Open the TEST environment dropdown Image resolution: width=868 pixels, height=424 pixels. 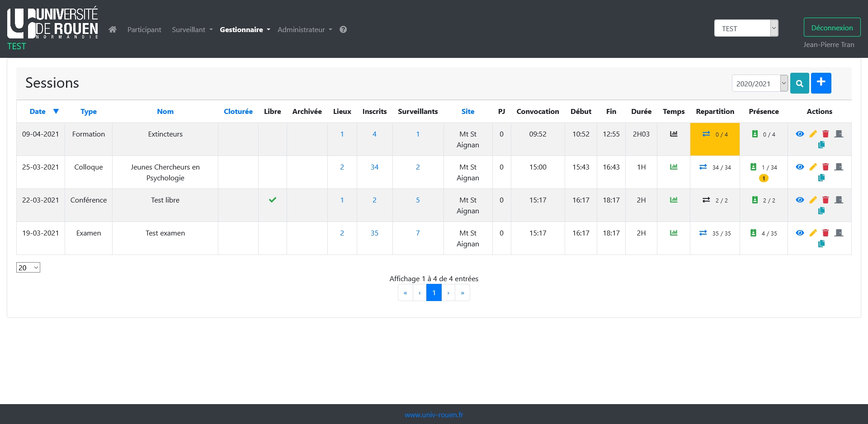point(746,28)
